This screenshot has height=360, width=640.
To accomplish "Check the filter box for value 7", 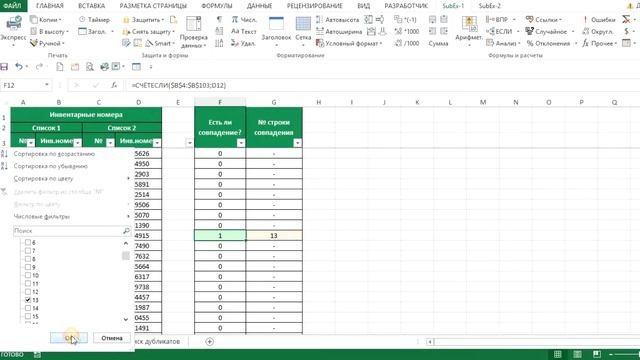I will point(28,251).
